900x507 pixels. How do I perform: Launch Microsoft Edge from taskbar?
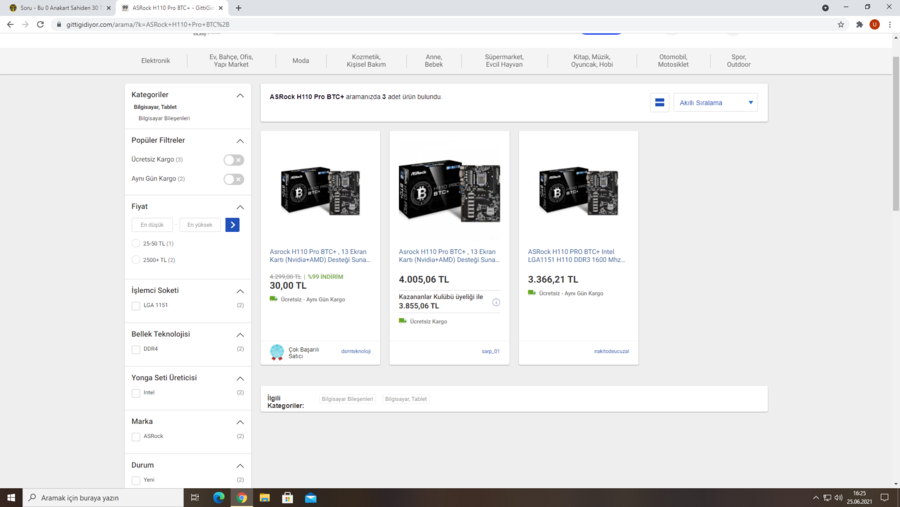pyautogui.click(x=219, y=498)
